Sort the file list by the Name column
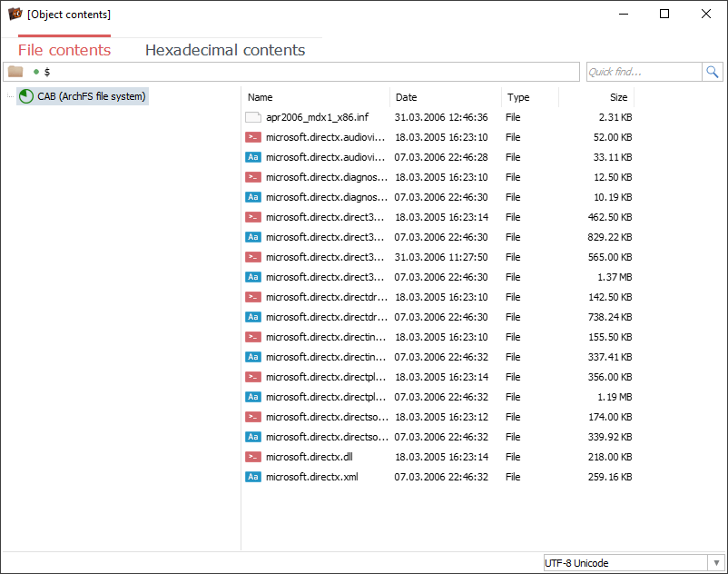Screen dimensions: 728x574 pos(316,97)
